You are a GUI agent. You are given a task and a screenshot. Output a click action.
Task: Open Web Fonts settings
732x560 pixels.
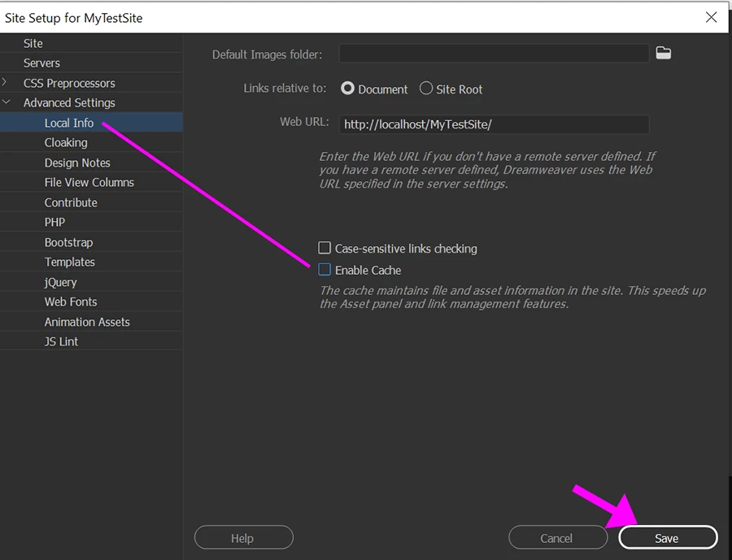click(x=91, y=302)
